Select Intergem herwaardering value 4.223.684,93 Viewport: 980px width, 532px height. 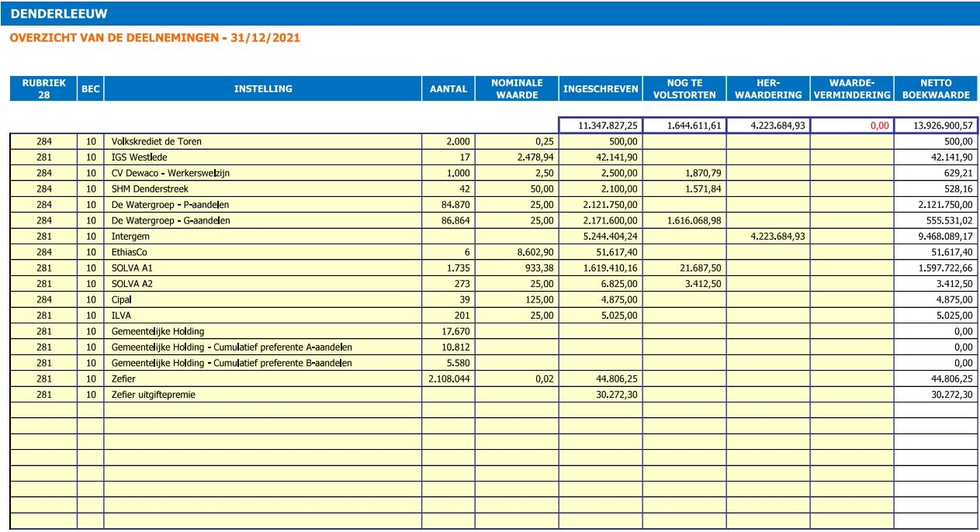pyautogui.click(x=768, y=237)
